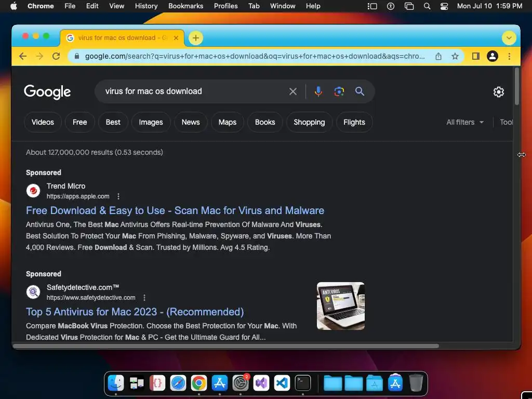Switch to Shopping results

point(309,122)
